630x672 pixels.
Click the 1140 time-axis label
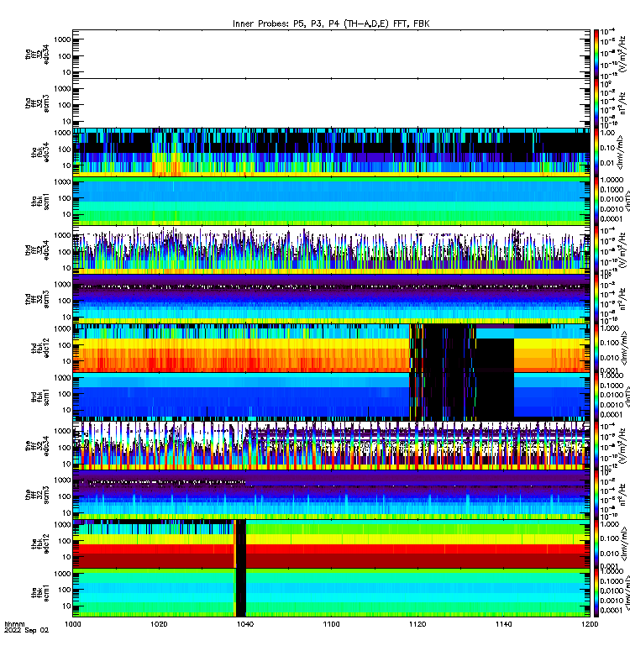pyautogui.click(x=503, y=624)
